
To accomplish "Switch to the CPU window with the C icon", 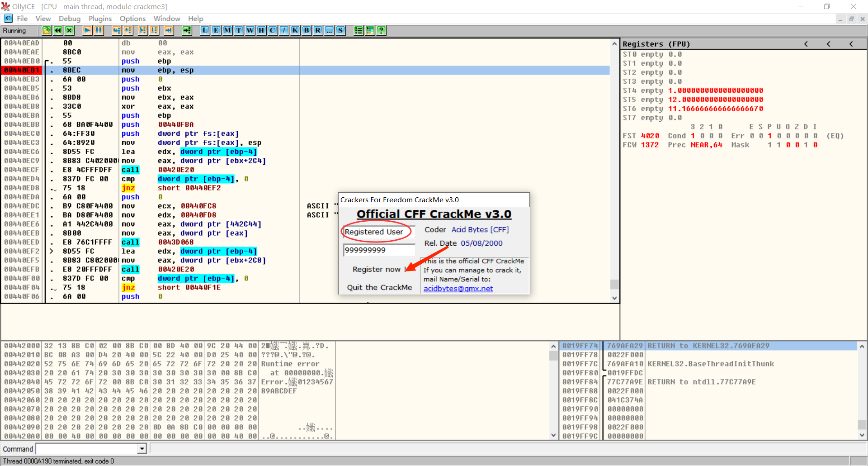I will coord(273,30).
